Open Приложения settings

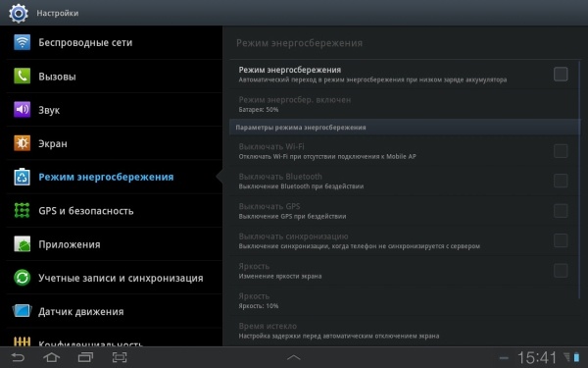click(115, 244)
